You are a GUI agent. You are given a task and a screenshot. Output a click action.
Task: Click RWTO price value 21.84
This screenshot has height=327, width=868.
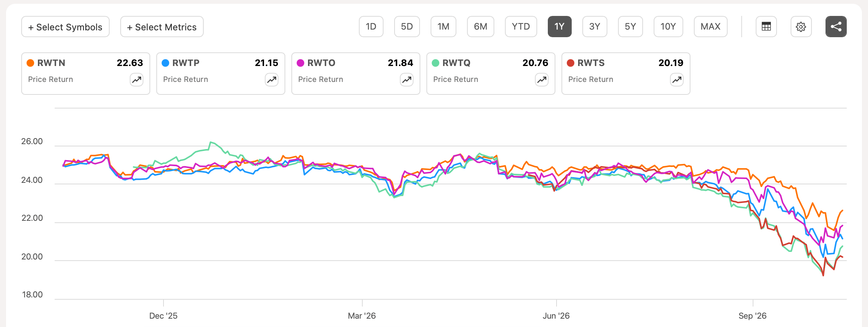coord(400,63)
